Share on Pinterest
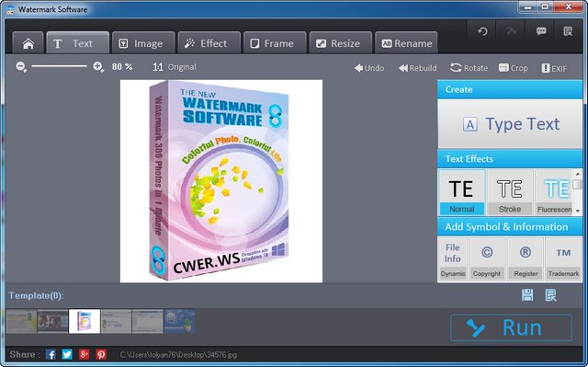Image resolution: width=588 pixels, height=367 pixels. 101,354
